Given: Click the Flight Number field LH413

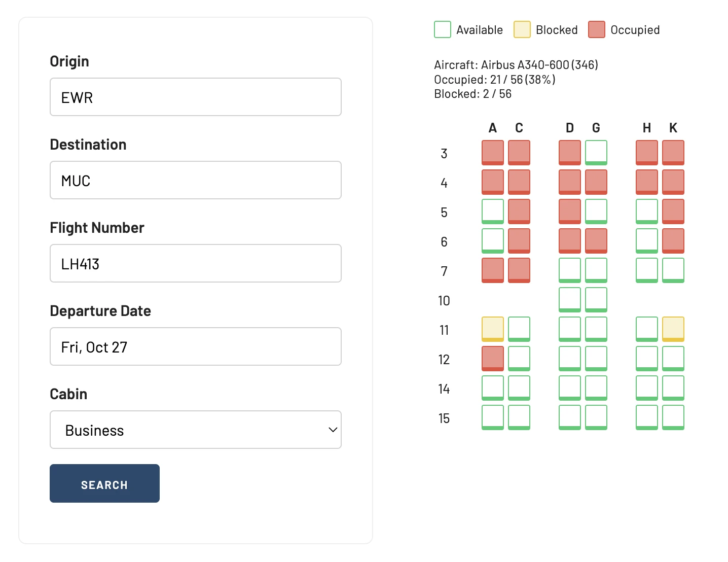Looking at the screenshot, I should [x=196, y=263].
